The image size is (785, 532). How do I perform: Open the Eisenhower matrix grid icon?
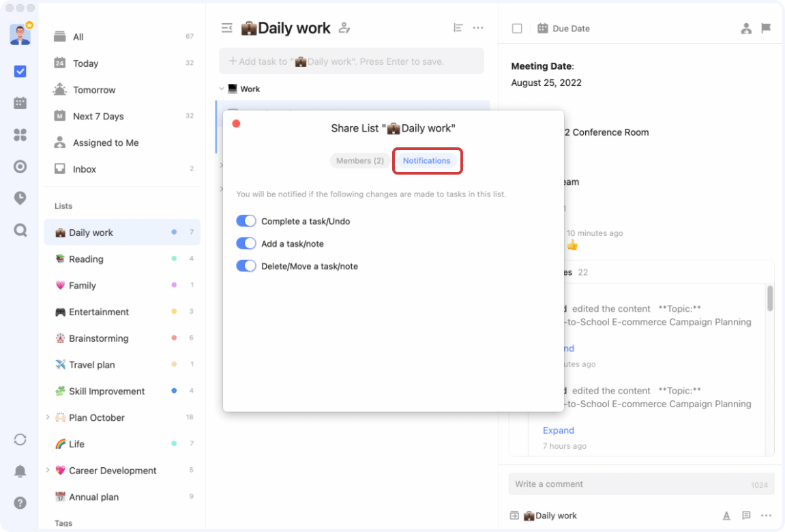coord(20,134)
